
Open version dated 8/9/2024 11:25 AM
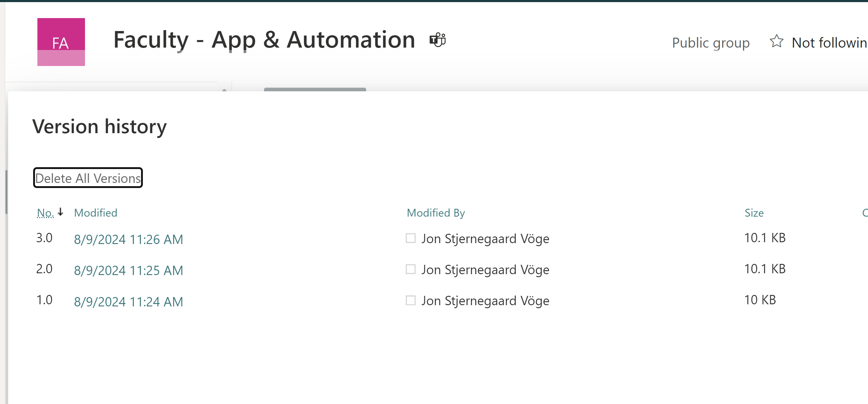(128, 270)
